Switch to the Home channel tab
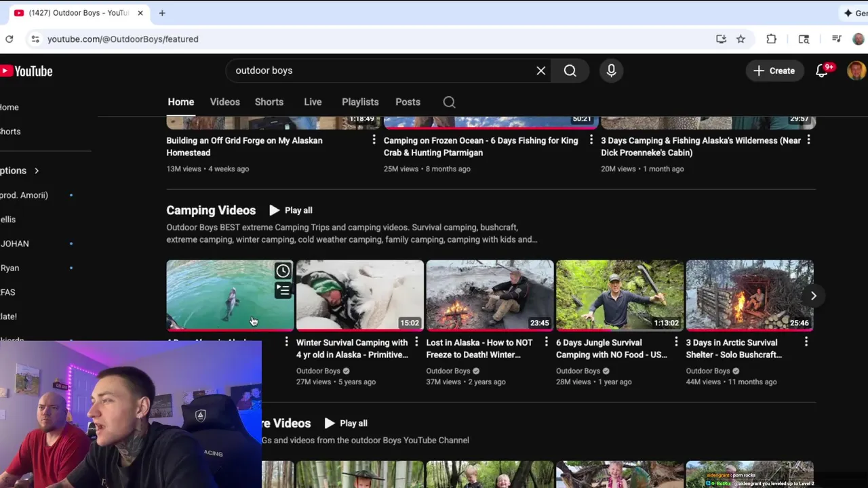The image size is (868, 488). (x=181, y=102)
